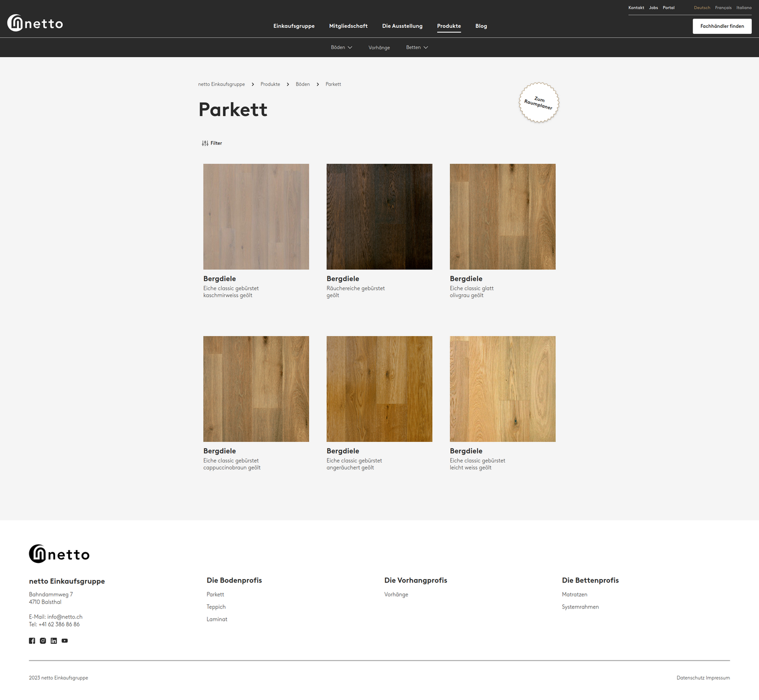This screenshot has height=700, width=759.
Task: Go to Produkte in the breadcrumb
Action: pos(270,85)
